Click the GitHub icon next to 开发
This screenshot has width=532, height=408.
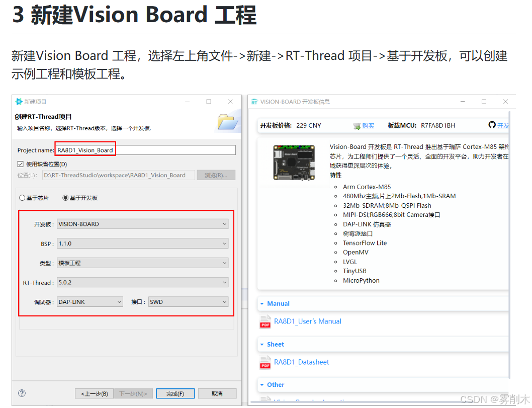pos(492,125)
